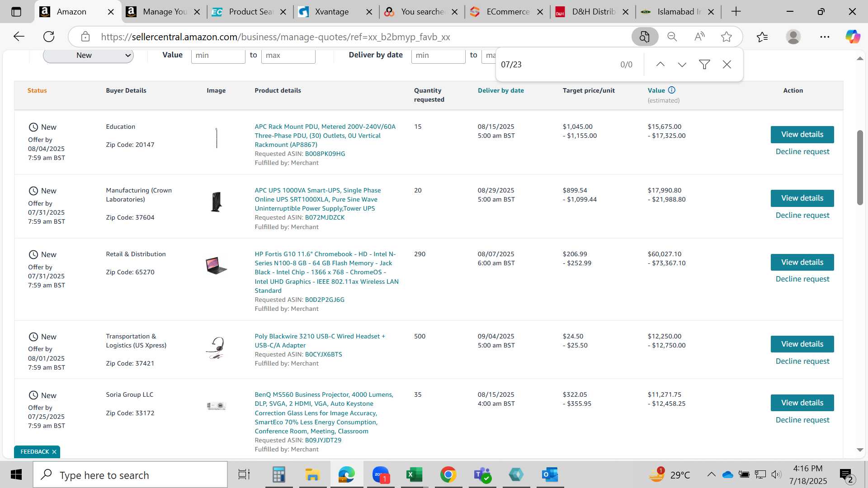Reload the page with refresh icon
The image size is (868, 488).
coord(49,37)
